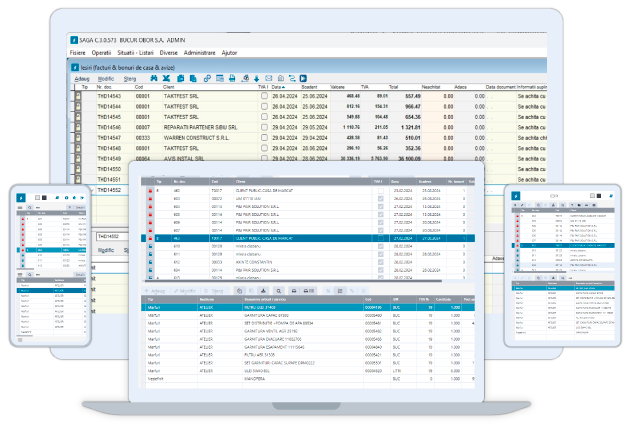The width and height of the screenshot is (631, 424).
Task: Click the Sterg button in Iesiri window
Action: coord(130,77)
